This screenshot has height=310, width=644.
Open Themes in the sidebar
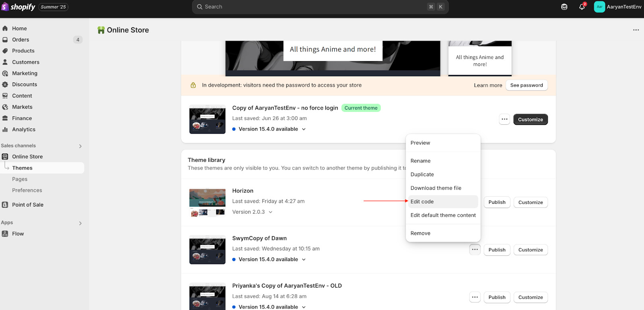pyautogui.click(x=42, y=168)
